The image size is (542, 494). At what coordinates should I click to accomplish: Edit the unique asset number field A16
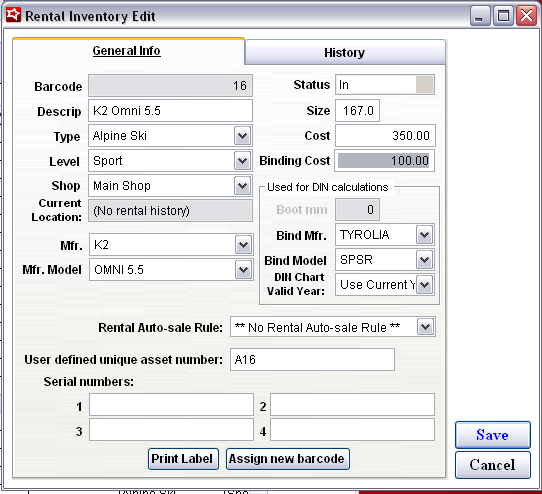[312, 360]
